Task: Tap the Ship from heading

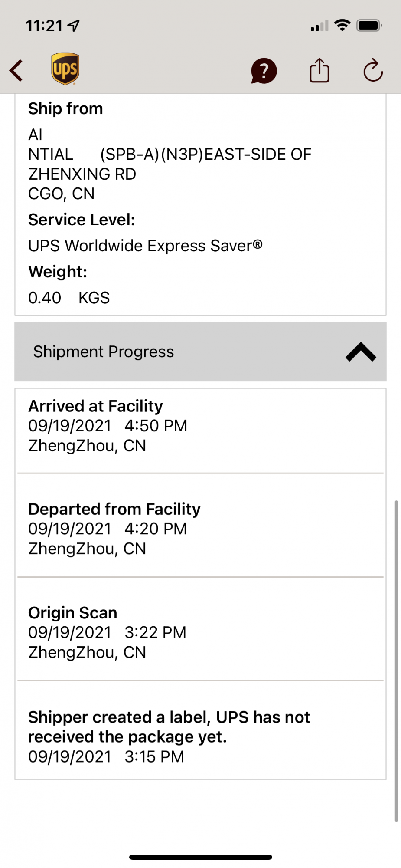Action: [65, 108]
